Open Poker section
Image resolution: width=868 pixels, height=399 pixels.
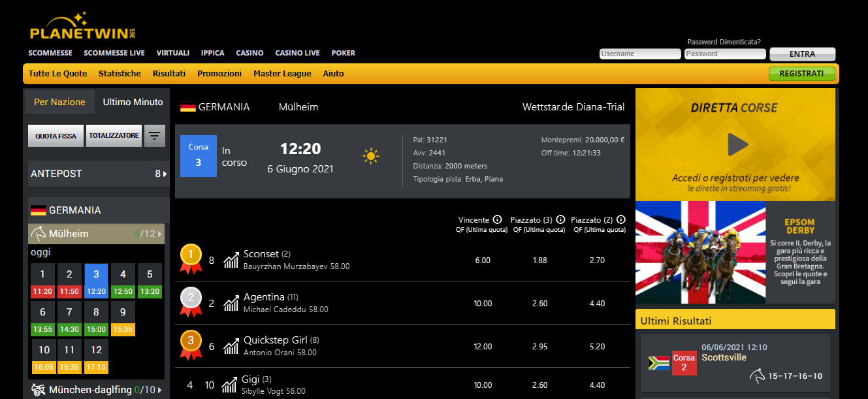(x=344, y=53)
